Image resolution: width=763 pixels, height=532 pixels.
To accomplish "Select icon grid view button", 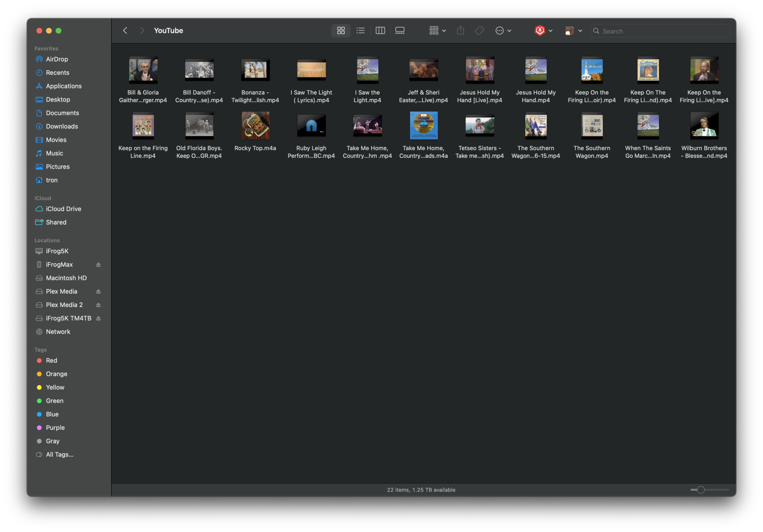I will (x=341, y=31).
